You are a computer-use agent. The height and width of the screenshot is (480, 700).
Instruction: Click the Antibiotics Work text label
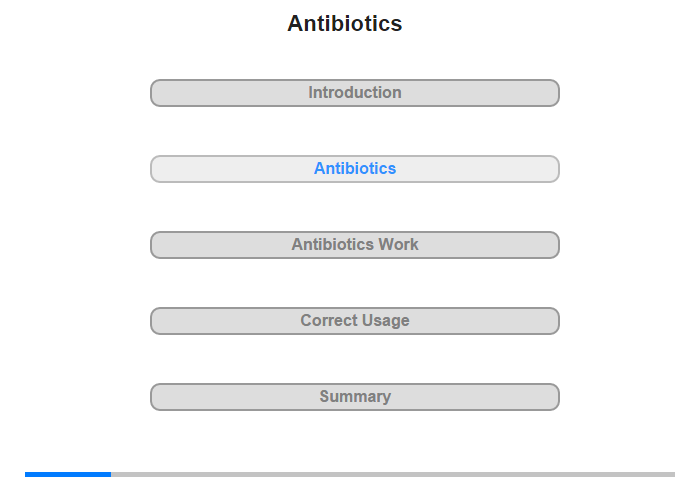tap(355, 244)
